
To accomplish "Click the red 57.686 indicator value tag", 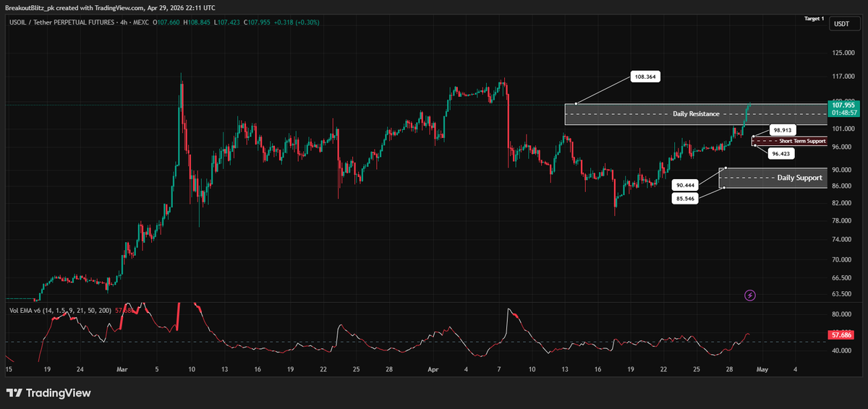I will [841, 335].
